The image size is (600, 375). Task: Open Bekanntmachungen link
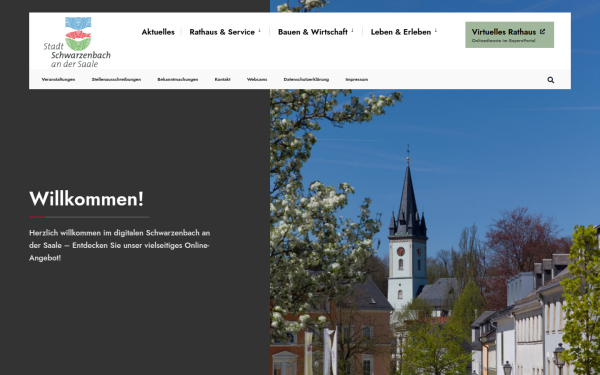click(178, 80)
